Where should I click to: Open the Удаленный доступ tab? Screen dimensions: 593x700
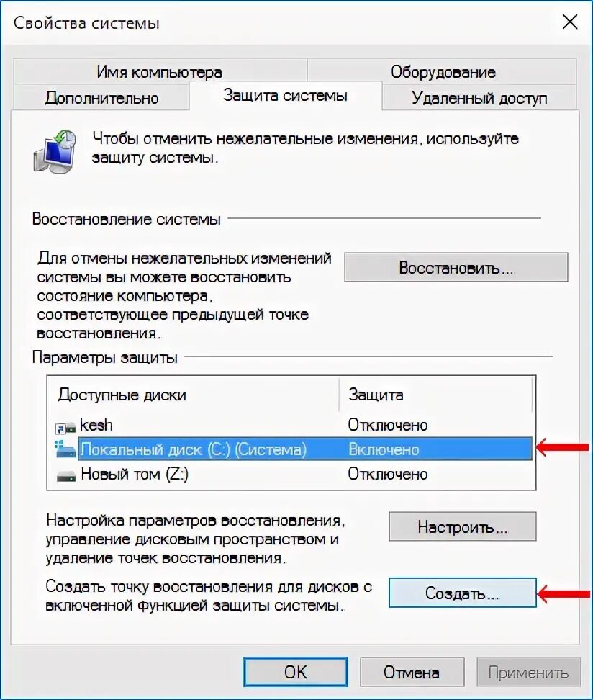[x=479, y=97]
